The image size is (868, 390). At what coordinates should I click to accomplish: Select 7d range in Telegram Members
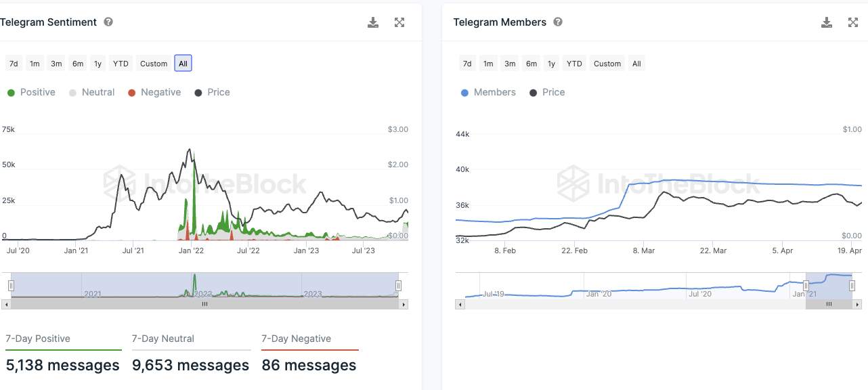(467, 64)
